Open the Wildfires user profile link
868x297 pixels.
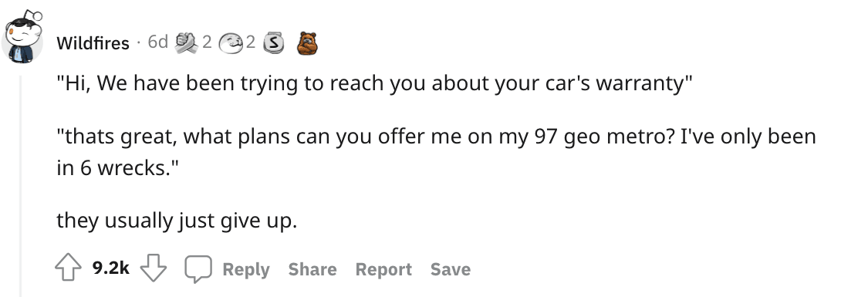point(93,42)
